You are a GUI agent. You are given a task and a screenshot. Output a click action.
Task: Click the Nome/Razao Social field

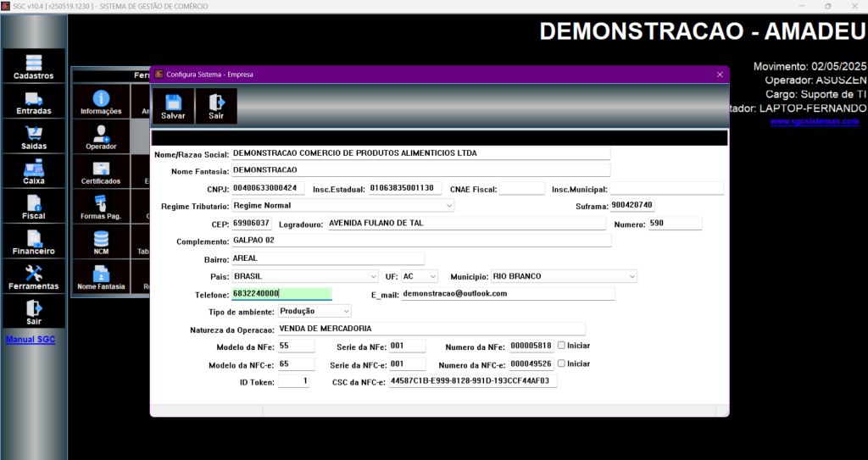[420, 153]
